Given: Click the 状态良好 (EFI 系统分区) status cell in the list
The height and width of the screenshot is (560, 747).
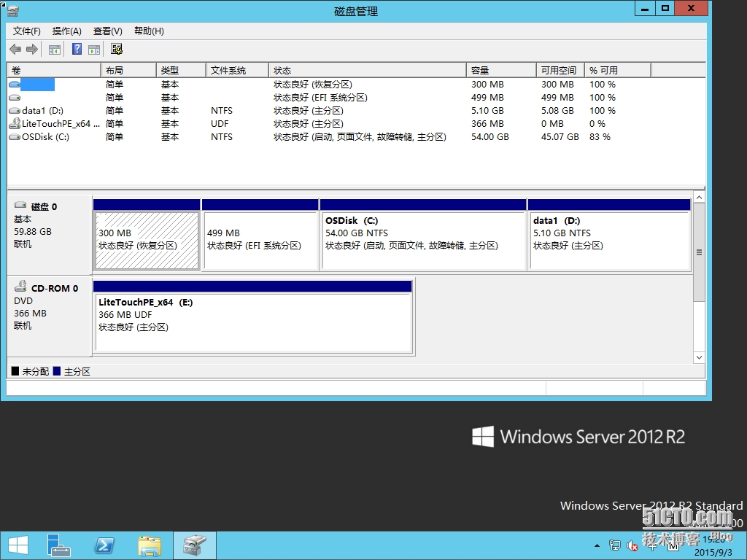Looking at the screenshot, I should [x=320, y=98].
